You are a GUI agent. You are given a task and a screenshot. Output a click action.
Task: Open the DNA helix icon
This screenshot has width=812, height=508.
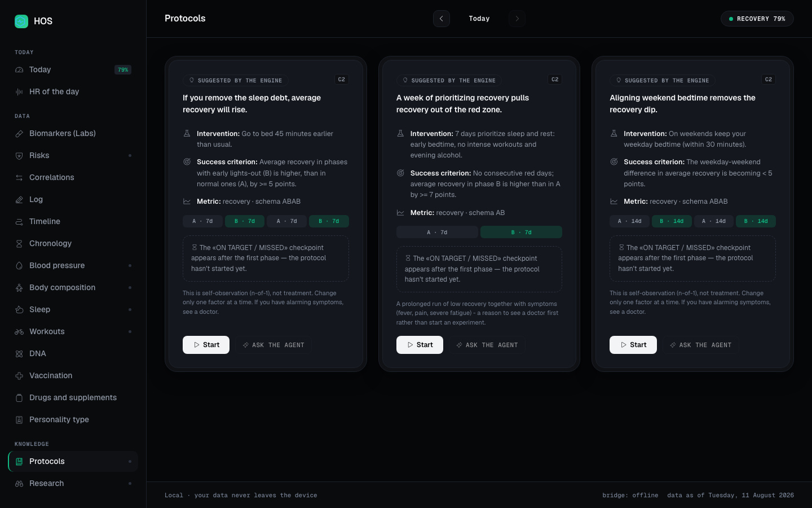coord(19,354)
